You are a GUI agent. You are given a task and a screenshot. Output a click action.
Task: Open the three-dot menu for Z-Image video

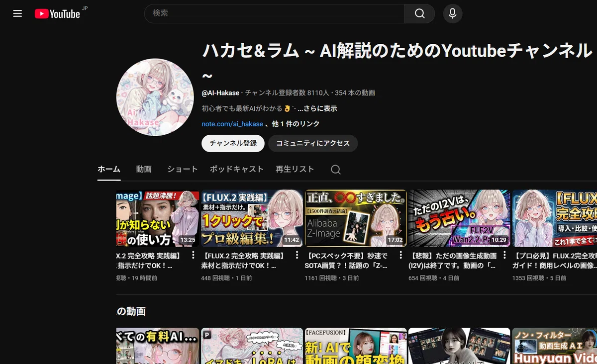tap(400, 255)
